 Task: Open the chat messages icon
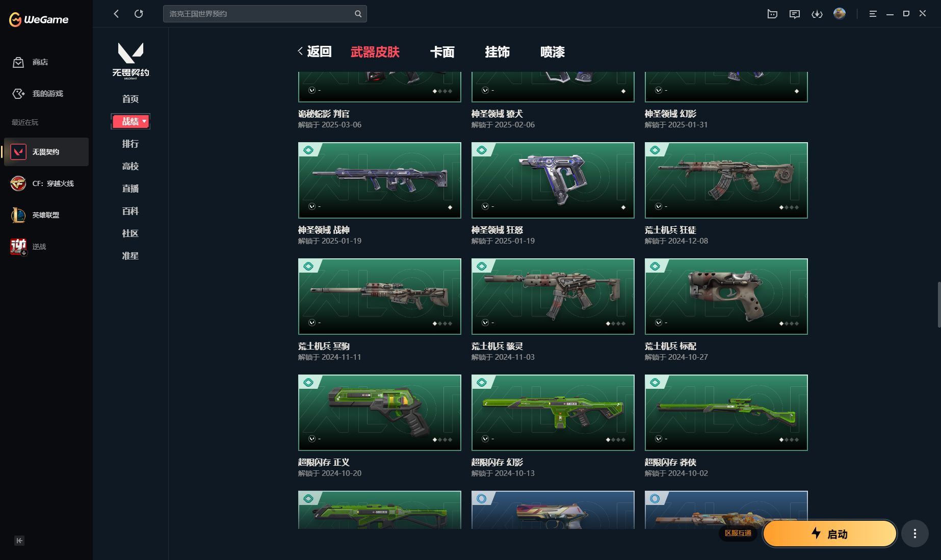point(794,14)
